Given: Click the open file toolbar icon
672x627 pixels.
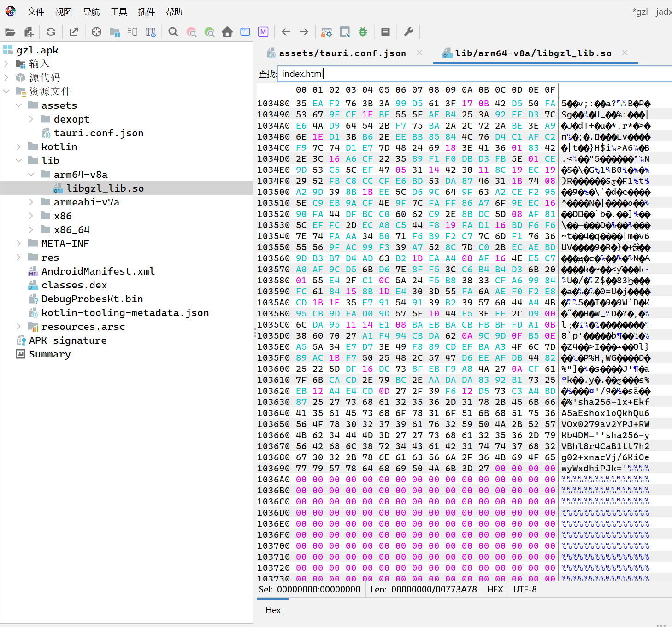Looking at the screenshot, I should point(10,32).
